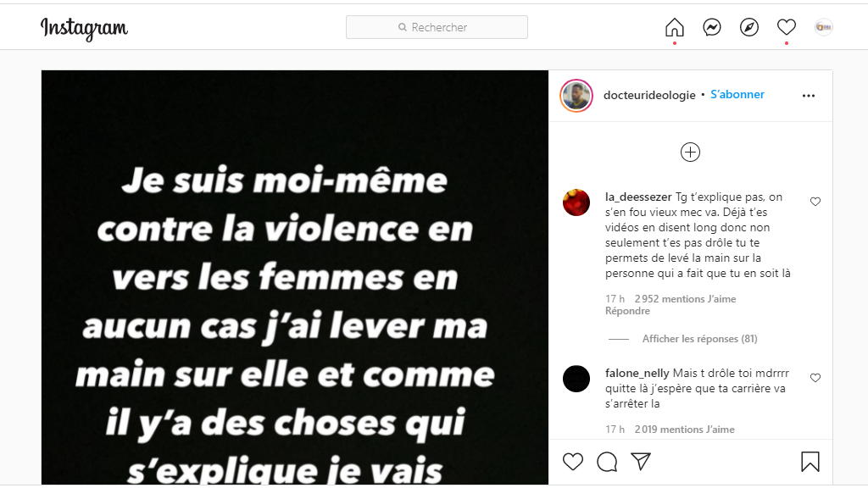Open comment bubble icon under post
868x488 pixels.
pos(607,462)
